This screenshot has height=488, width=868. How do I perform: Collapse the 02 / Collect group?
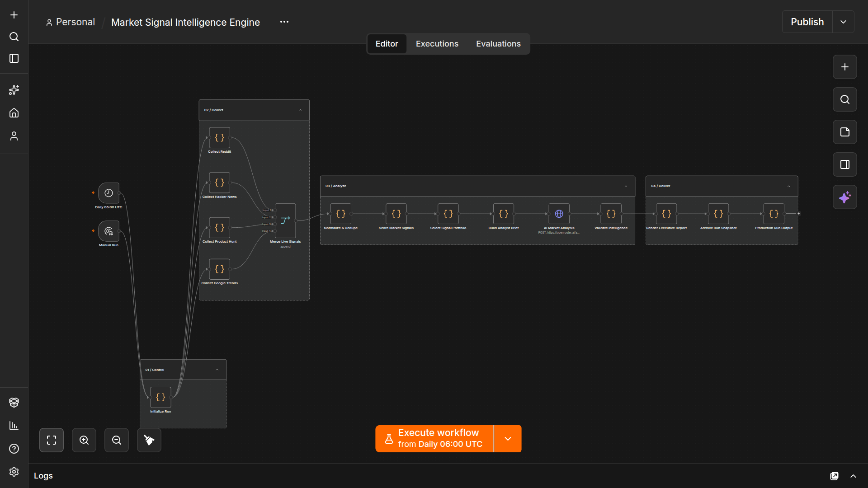pyautogui.click(x=300, y=110)
